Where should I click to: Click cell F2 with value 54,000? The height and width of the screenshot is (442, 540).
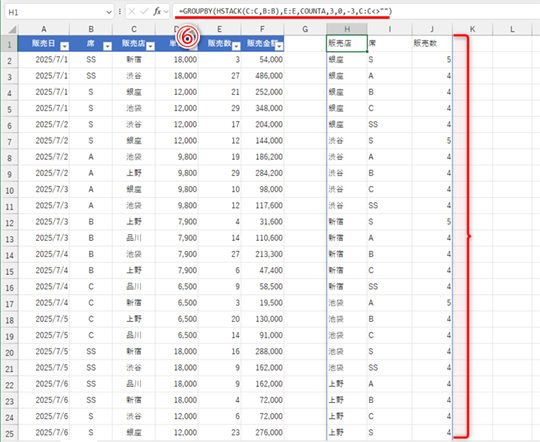[x=262, y=60]
